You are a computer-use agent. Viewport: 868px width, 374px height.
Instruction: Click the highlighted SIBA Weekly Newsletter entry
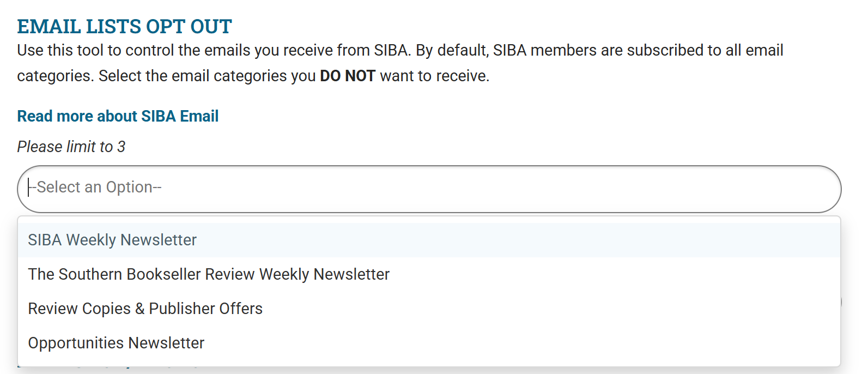coord(112,240)
